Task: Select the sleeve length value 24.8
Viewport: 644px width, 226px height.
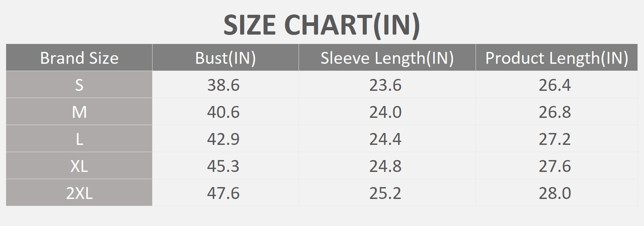Action: 385,166
